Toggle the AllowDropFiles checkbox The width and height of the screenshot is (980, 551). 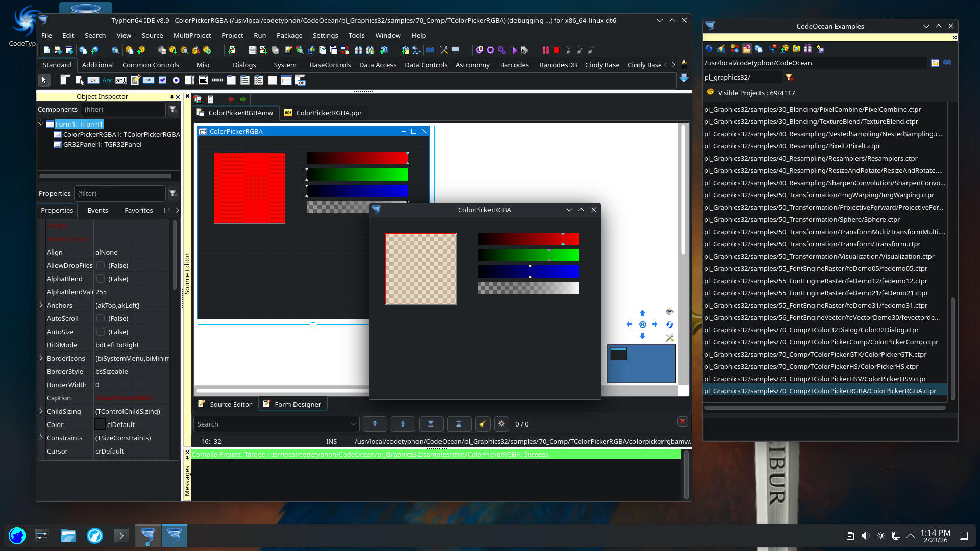point(101,265)
